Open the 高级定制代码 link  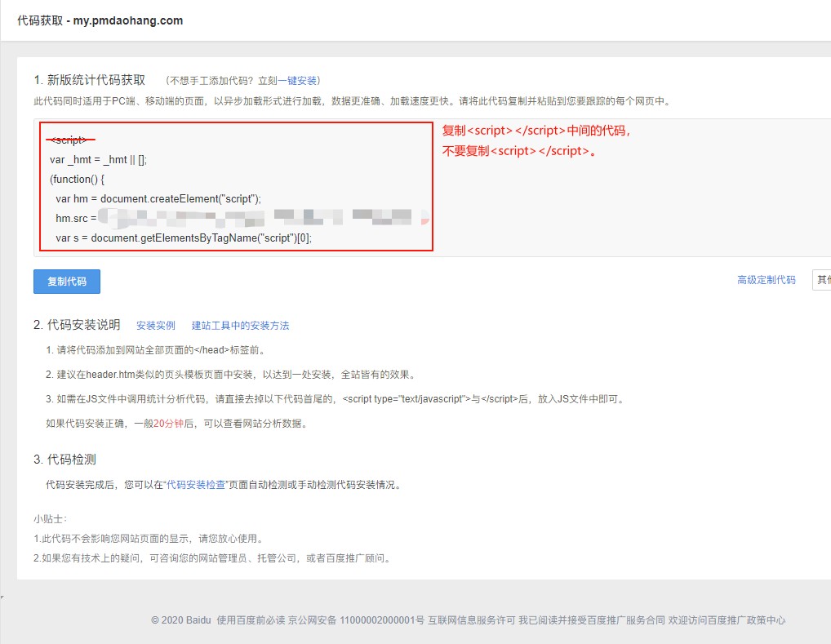click(767, 280)
